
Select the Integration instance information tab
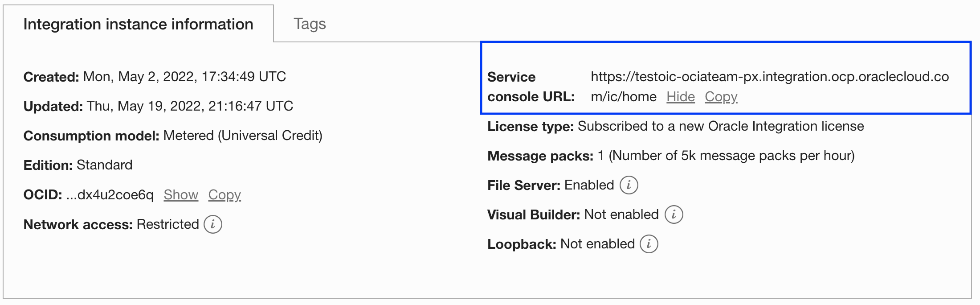click(x=138, y=24)
